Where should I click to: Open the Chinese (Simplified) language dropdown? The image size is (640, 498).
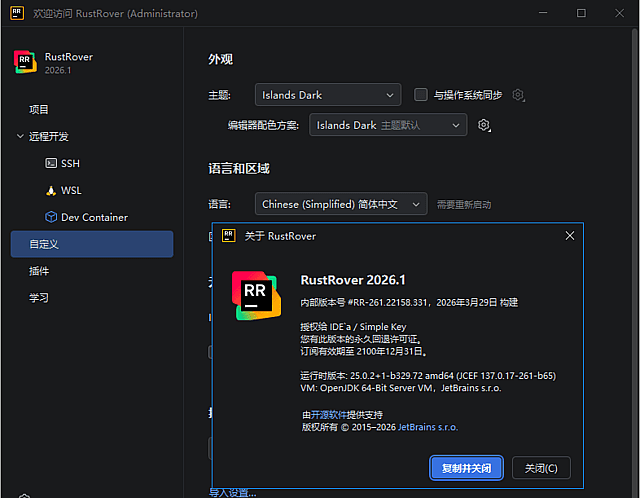(x=341, y=204)
